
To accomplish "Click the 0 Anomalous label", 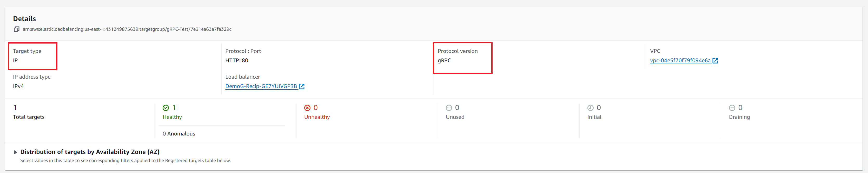I will tap(178, 133).
